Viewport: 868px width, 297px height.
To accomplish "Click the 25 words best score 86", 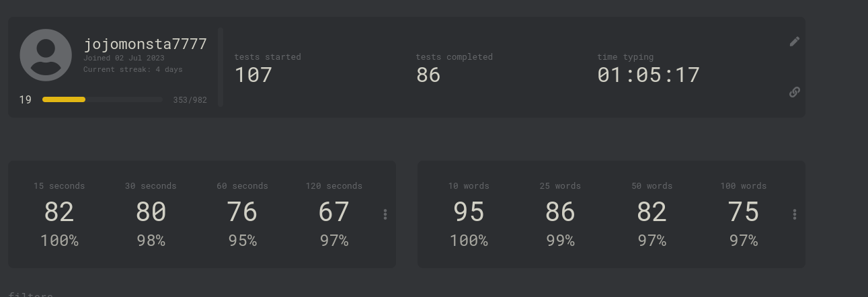I will click(560, 212).
